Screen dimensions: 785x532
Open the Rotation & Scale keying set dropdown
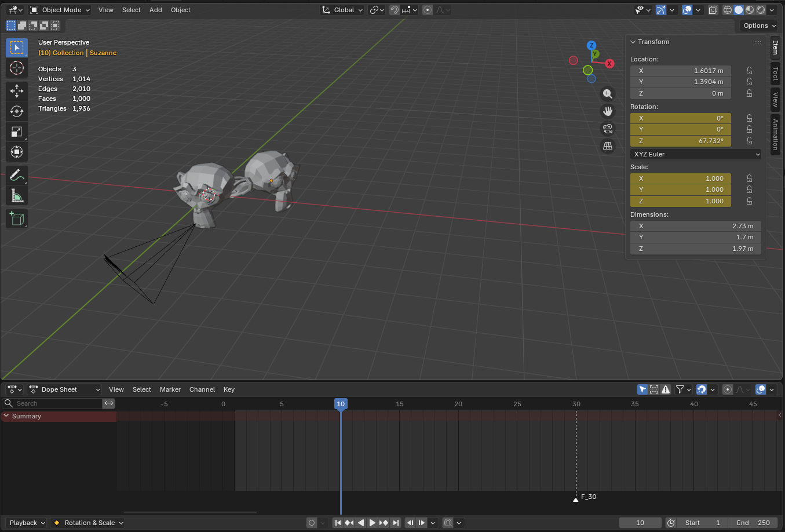(87, 523)
